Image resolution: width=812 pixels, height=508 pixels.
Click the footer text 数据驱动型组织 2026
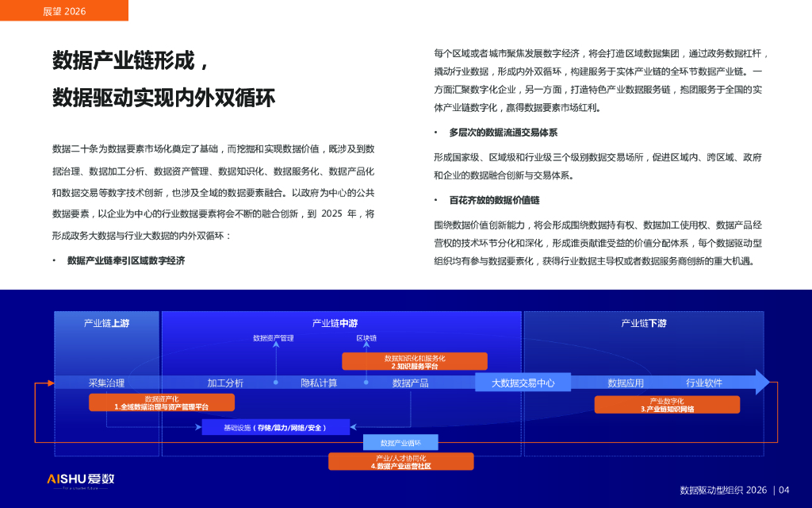click(x=723, y=490)
